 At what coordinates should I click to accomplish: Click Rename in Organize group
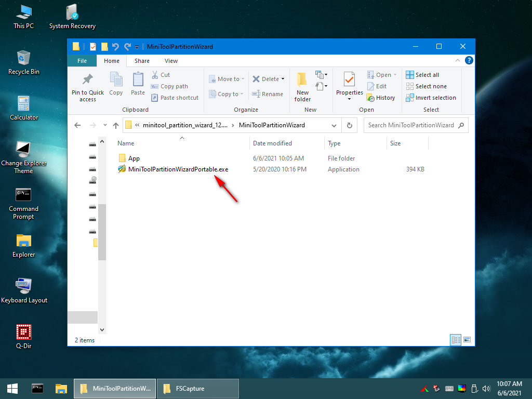pos(268,94)
